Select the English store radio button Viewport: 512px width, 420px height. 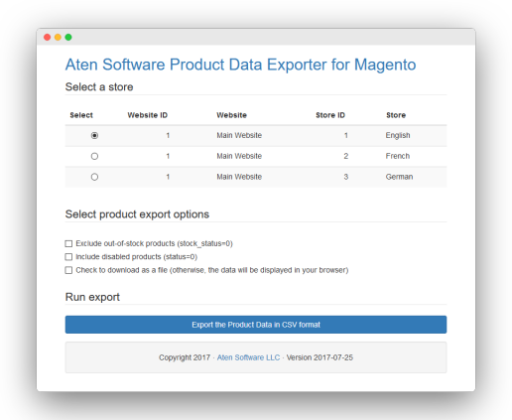(x=94, y=135)
